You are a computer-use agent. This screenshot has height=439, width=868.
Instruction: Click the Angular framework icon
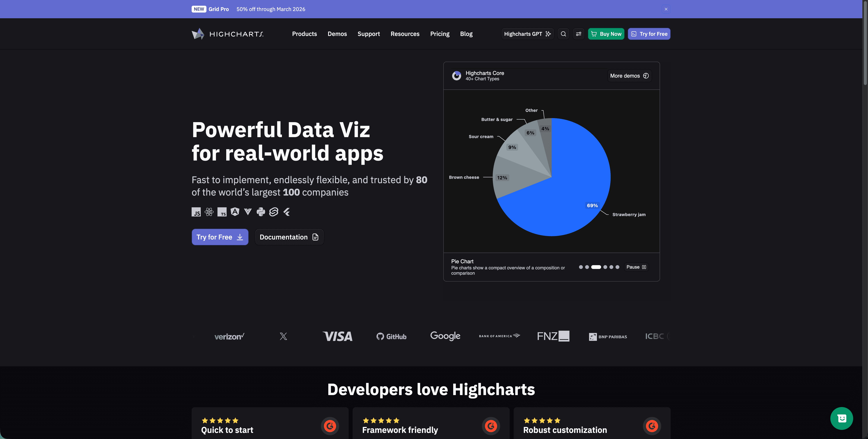tap(235, 212)
